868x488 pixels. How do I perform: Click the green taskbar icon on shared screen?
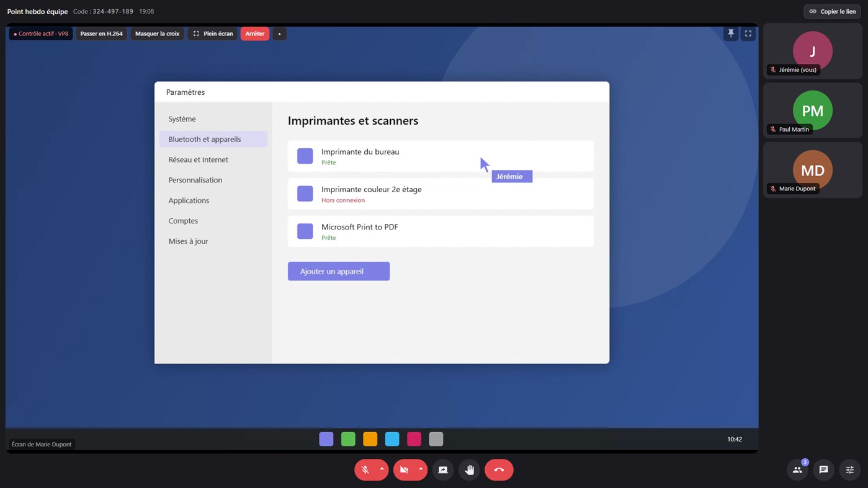coord(348,439)
